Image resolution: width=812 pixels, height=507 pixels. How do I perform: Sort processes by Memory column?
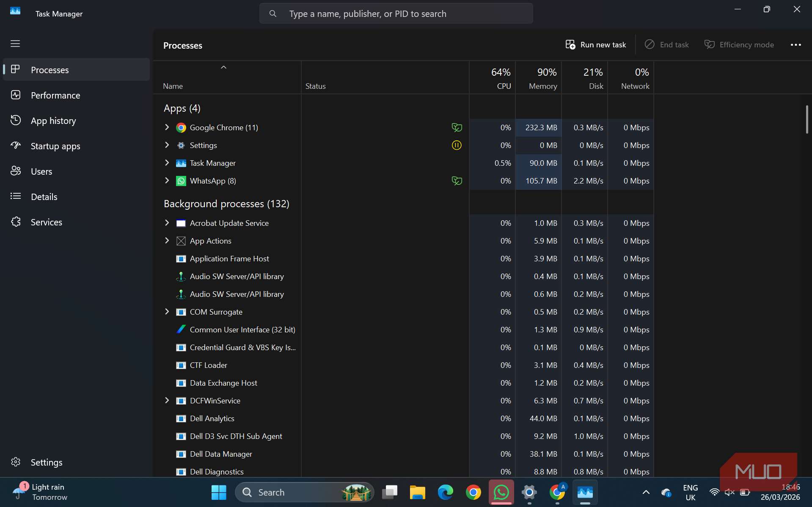(538, 78)
